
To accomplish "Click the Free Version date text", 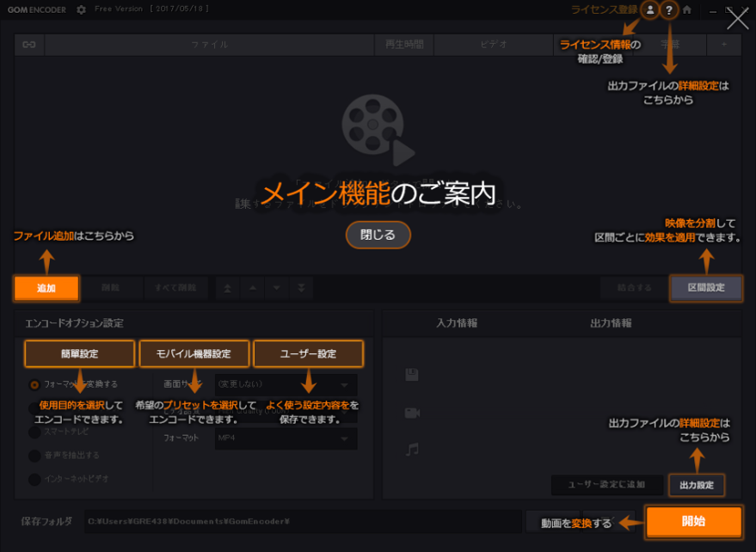I will click(x=152, y=9).
